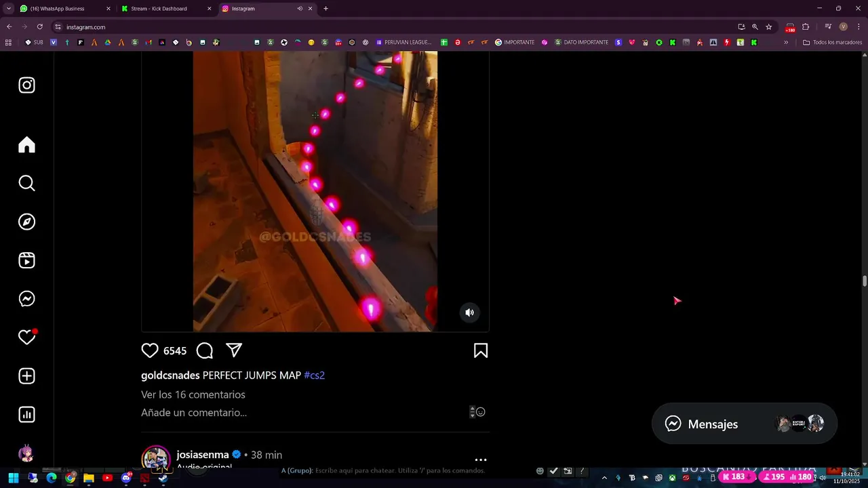Open Steam from the taskbar

pyautogui.click(x=163, y=478)
